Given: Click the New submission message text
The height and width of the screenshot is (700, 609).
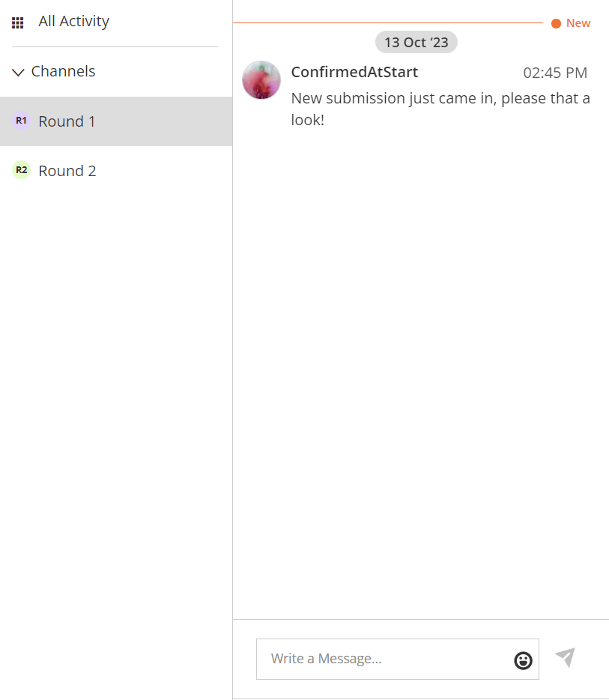Looking at the screenshot, I should [x=440, y=109].
